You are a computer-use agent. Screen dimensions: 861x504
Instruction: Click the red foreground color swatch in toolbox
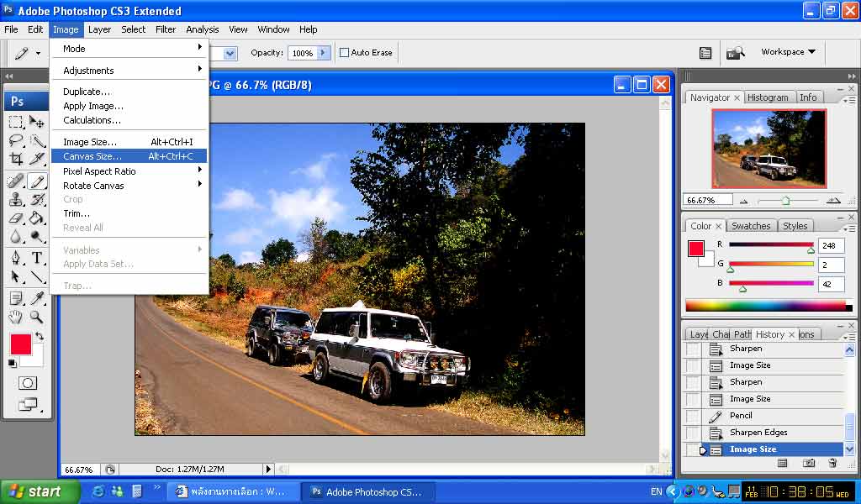click(x=20, y=344)
